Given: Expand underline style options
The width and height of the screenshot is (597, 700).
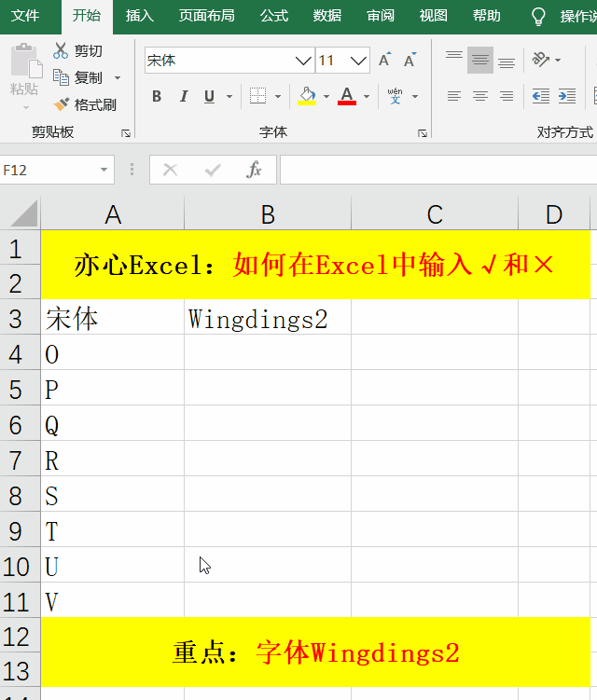Looking at the screenshot, I should 229,96.
